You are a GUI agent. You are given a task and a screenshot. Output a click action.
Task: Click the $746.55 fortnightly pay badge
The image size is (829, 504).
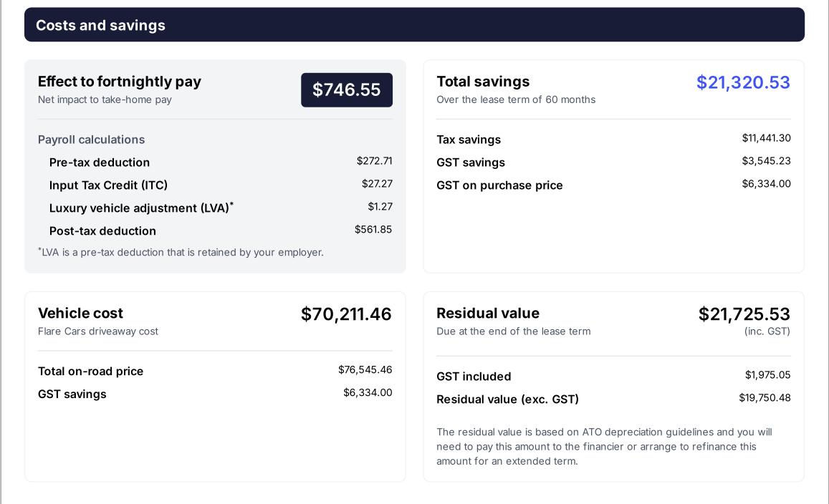tap(347, 90)
